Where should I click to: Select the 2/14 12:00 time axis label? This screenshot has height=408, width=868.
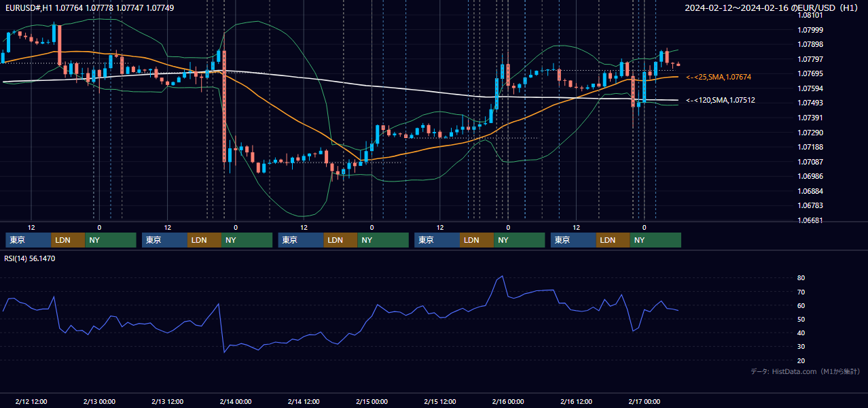coord(304,401)
